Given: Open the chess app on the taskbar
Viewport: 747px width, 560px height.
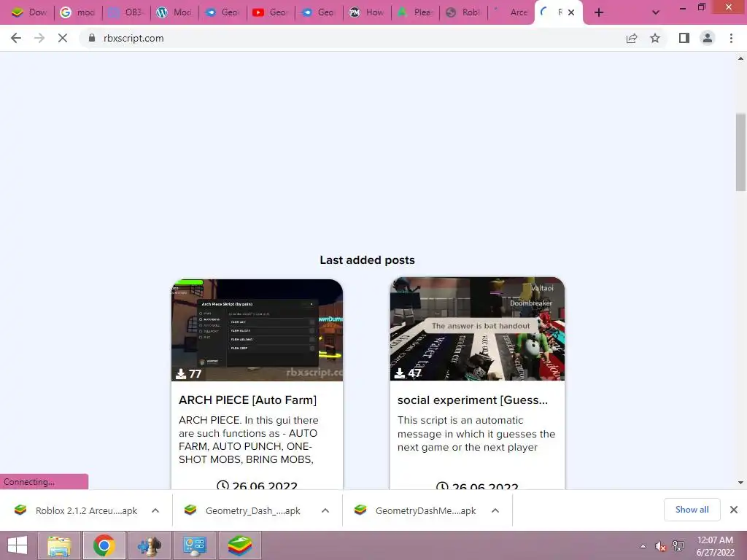Looking at the screenshot, I should 149,545.
